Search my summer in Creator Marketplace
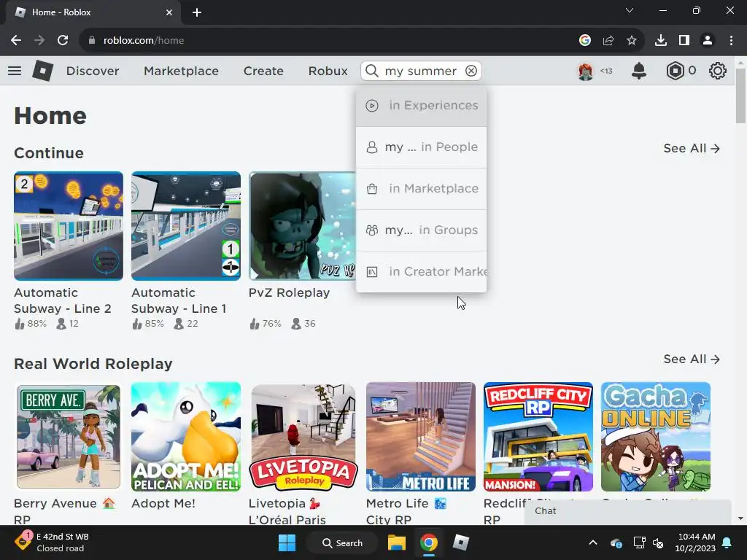The image size is (747, 560). click(x=421, y=271)
